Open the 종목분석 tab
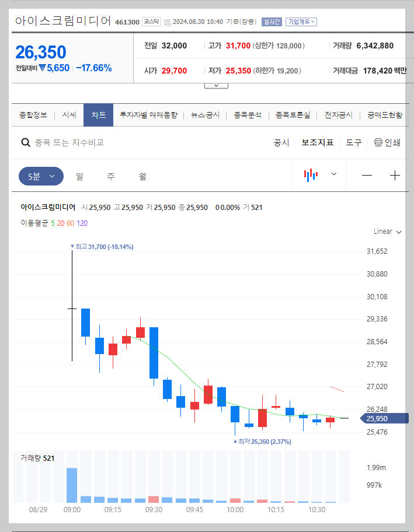 point(248,115)
